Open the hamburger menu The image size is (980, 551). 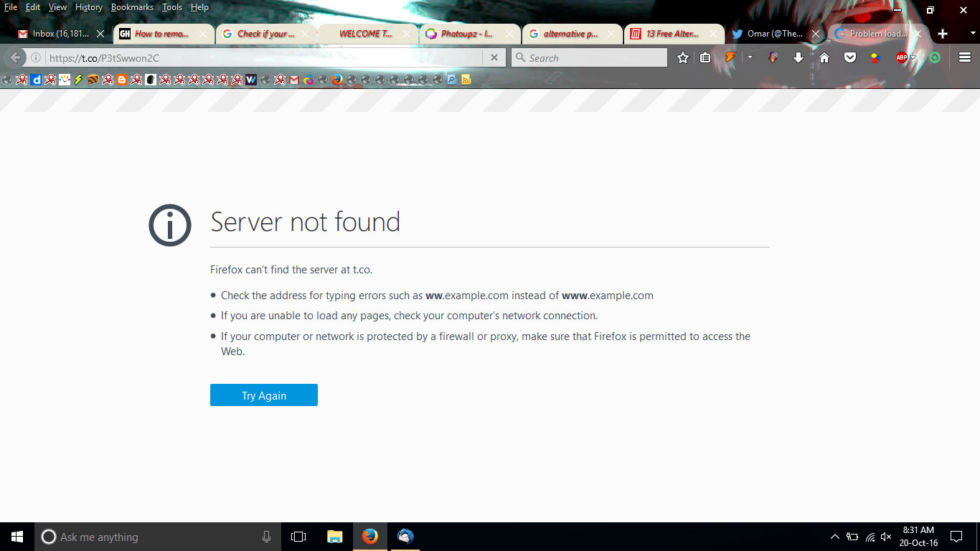coord(964,57)
